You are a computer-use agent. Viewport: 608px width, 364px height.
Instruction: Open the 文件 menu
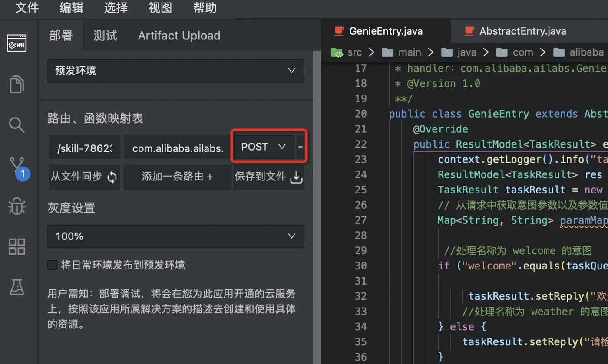click(27, 8)
